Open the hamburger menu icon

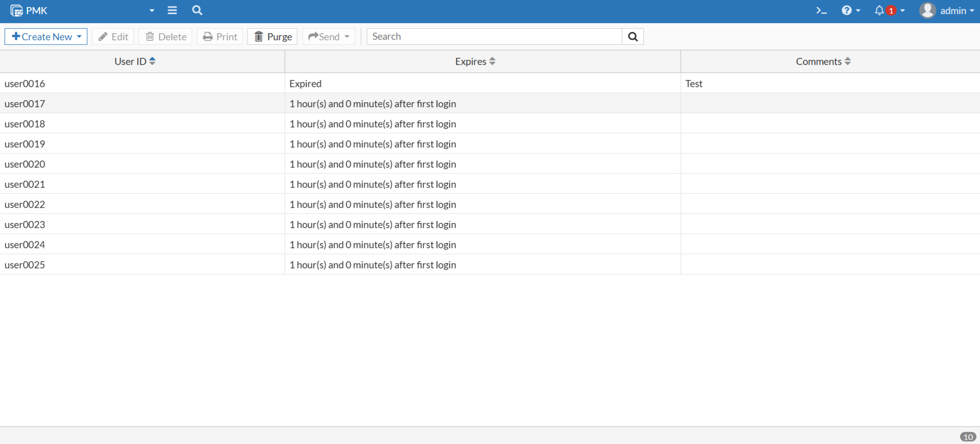point(172,10)
